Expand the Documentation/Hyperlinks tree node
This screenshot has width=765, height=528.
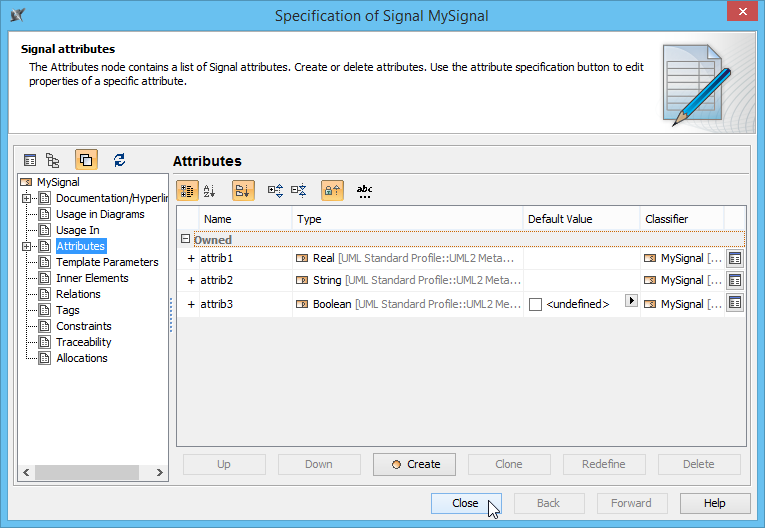pyautogui.click(x=26, y=198)
